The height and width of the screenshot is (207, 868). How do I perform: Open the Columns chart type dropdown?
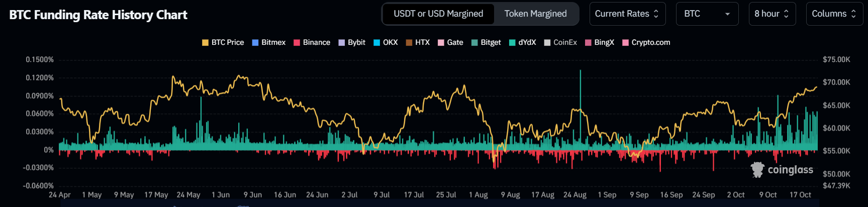834,14
